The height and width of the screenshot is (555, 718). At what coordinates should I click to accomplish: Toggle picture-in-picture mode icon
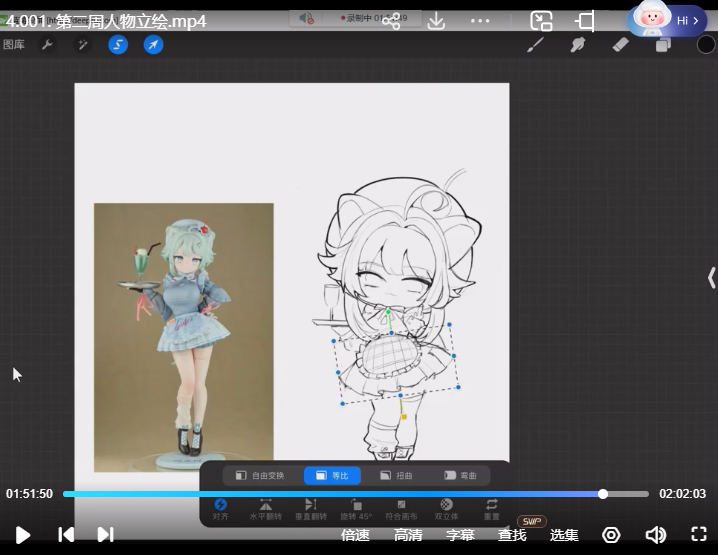(541, 20)
